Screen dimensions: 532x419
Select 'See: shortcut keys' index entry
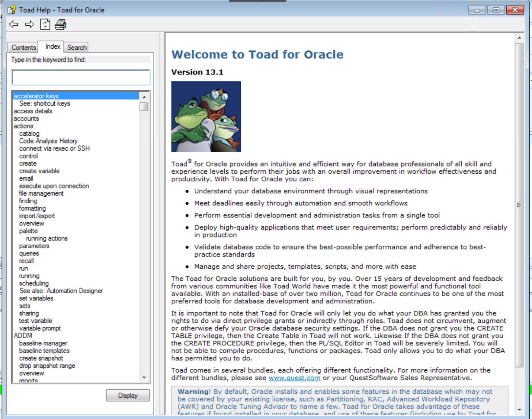(x=45, y=103)
